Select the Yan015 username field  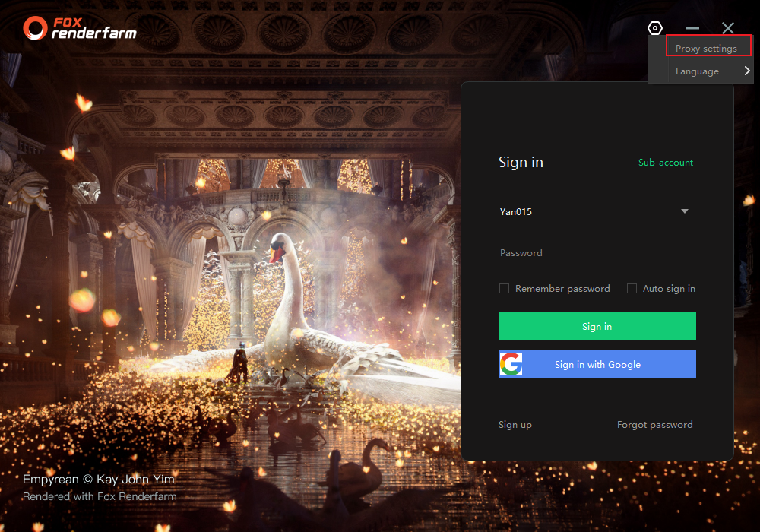(597, 212)
